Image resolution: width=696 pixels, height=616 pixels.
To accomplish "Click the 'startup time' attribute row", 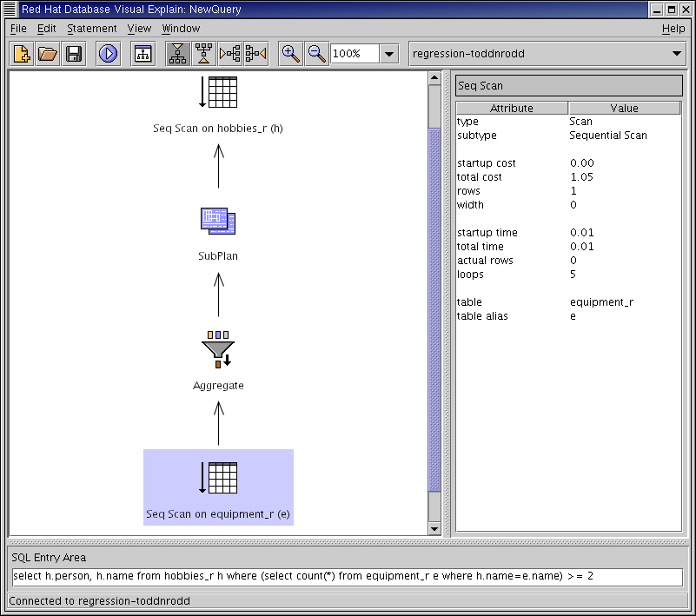I will click(x=568, y=233).
